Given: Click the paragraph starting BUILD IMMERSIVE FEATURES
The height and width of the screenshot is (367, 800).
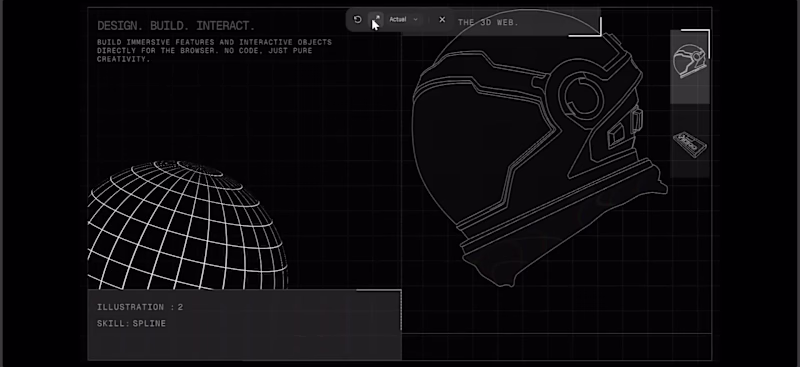Looking at the screenshot, I should coord(214,51).
